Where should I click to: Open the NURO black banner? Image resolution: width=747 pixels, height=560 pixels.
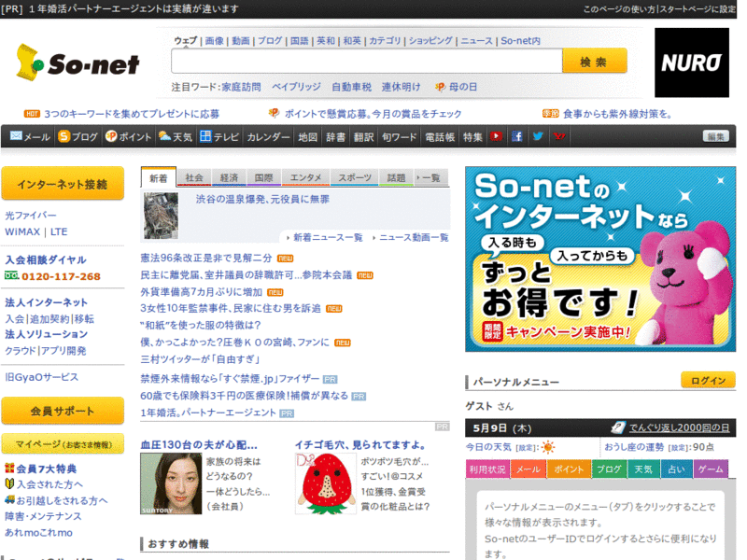692,63
